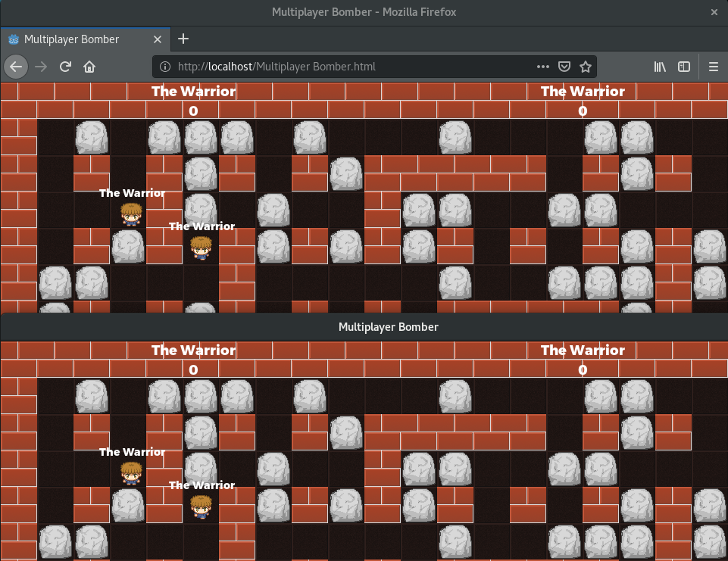Click the left score 0 in lower window
728x561 pixels.
coord(194,369)
